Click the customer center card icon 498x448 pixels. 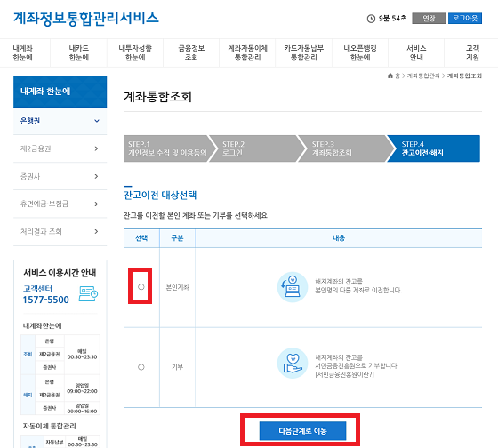88,293
